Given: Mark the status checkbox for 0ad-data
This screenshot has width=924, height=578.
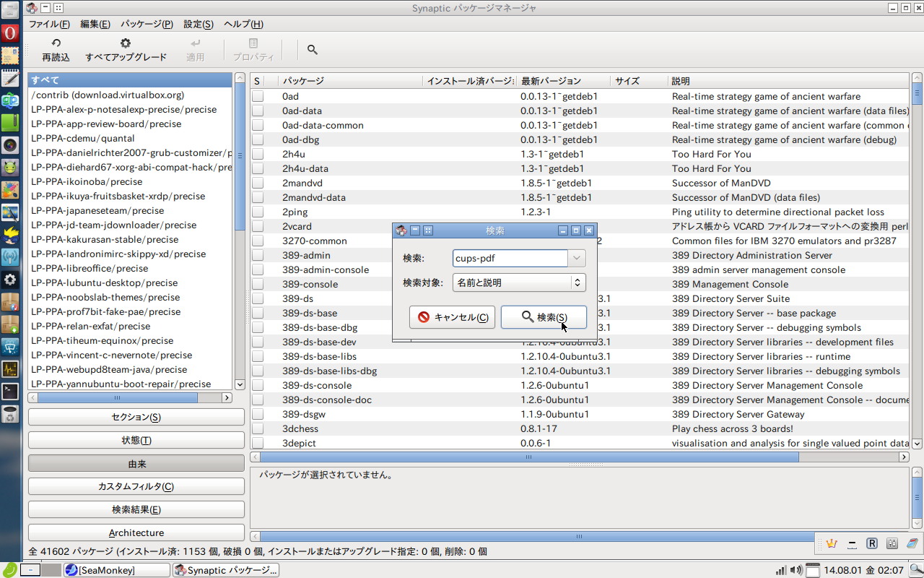Looking at the screenshot, I should click(258, 111).
